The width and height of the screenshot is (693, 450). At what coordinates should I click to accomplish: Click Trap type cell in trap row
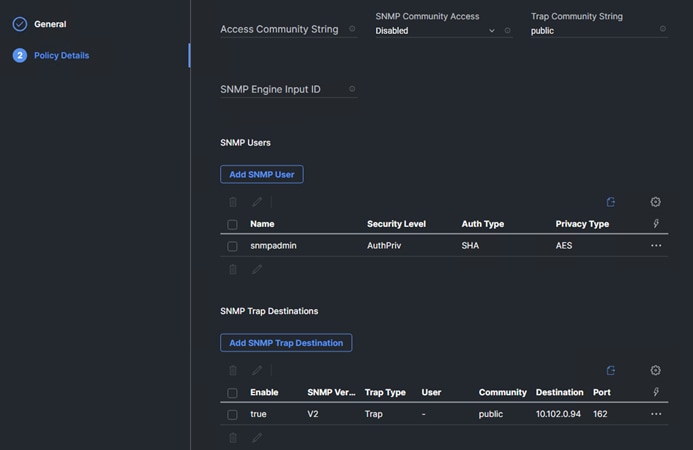point(373,414)
